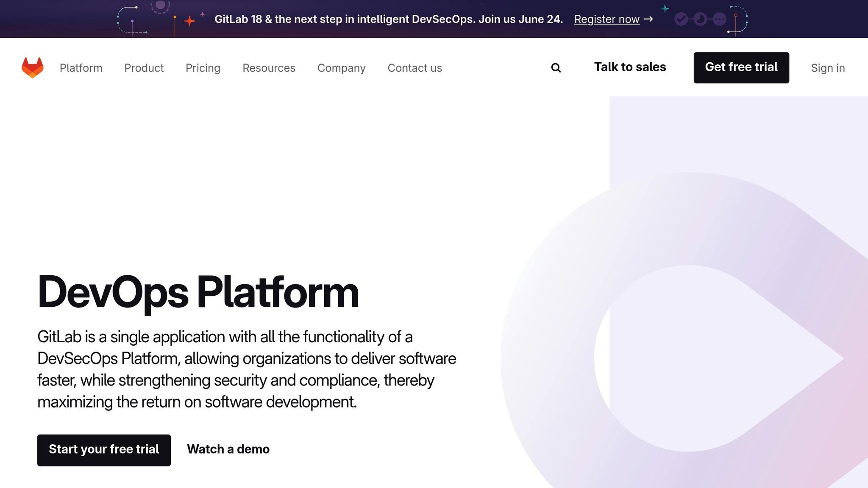Select Contact us in navigation
The height and width of the screenshot is (488, 868).
coord(415,68)
